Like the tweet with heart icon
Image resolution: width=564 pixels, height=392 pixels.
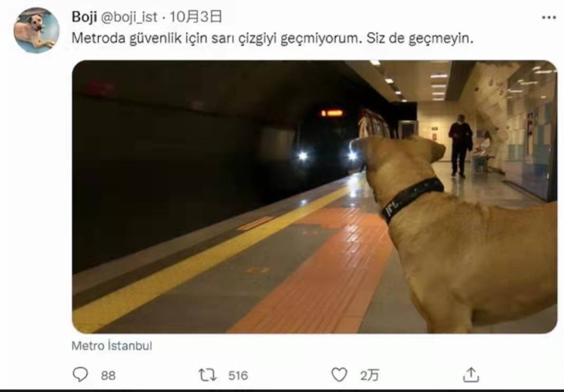point(339,375)
